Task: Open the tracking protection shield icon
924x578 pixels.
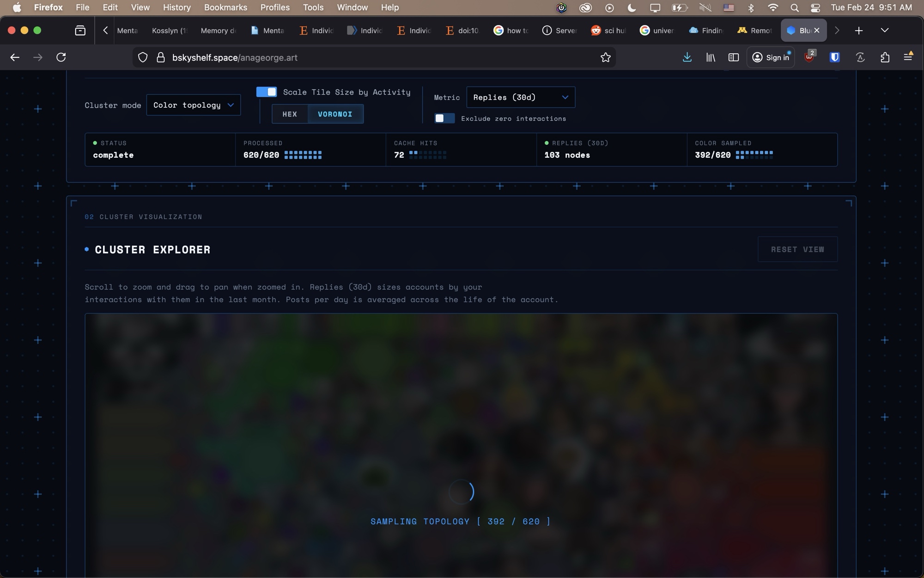Action: click(x=143, y=57)
